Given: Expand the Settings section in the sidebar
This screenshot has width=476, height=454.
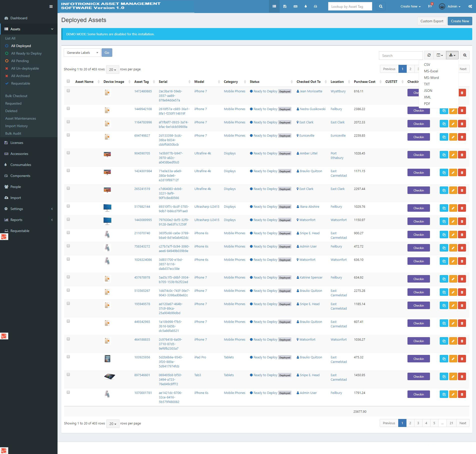Looking at the screenshot, I should click(17, 208).
